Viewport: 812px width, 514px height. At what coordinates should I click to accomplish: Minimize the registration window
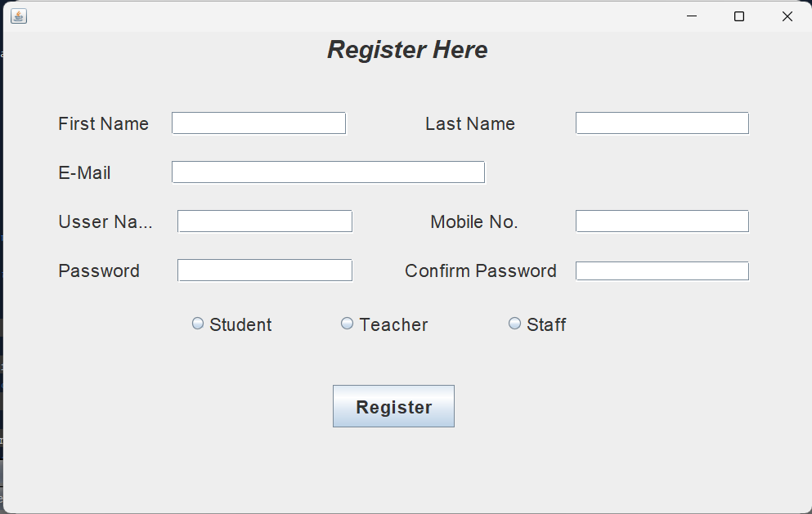(692, 16)
